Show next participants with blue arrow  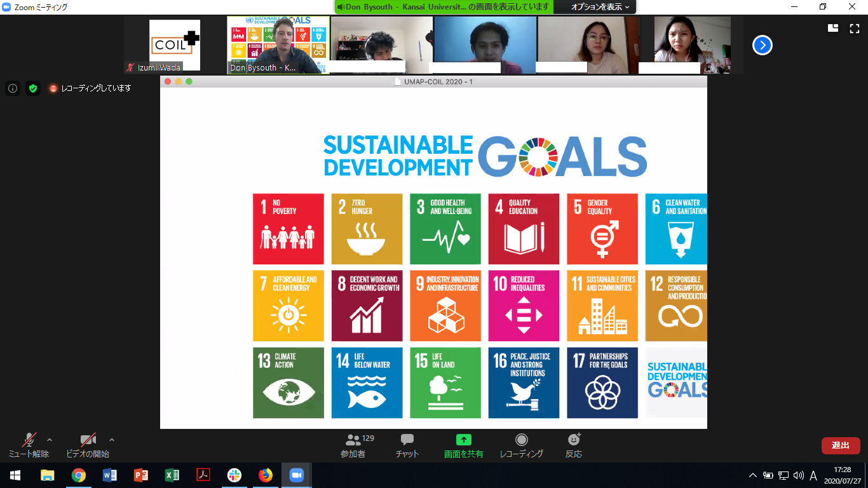[763, 45]
